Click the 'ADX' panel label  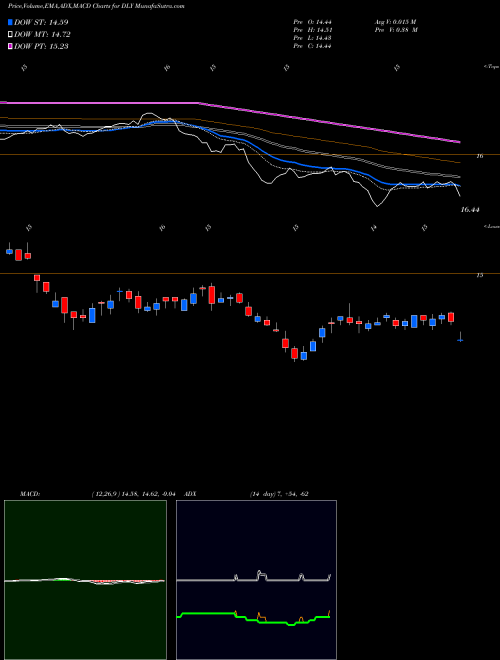190,494
